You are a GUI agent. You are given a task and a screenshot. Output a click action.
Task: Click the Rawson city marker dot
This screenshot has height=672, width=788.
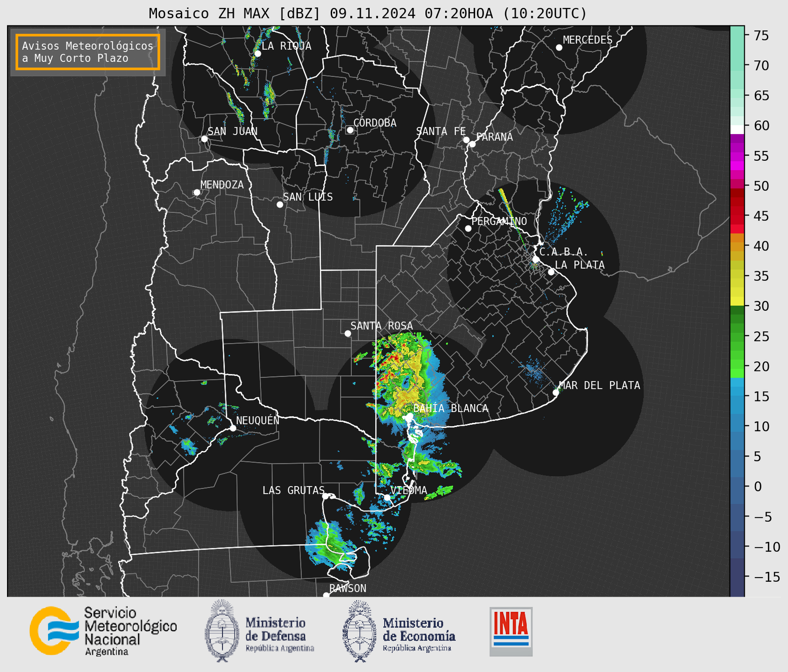coord(326,595)
